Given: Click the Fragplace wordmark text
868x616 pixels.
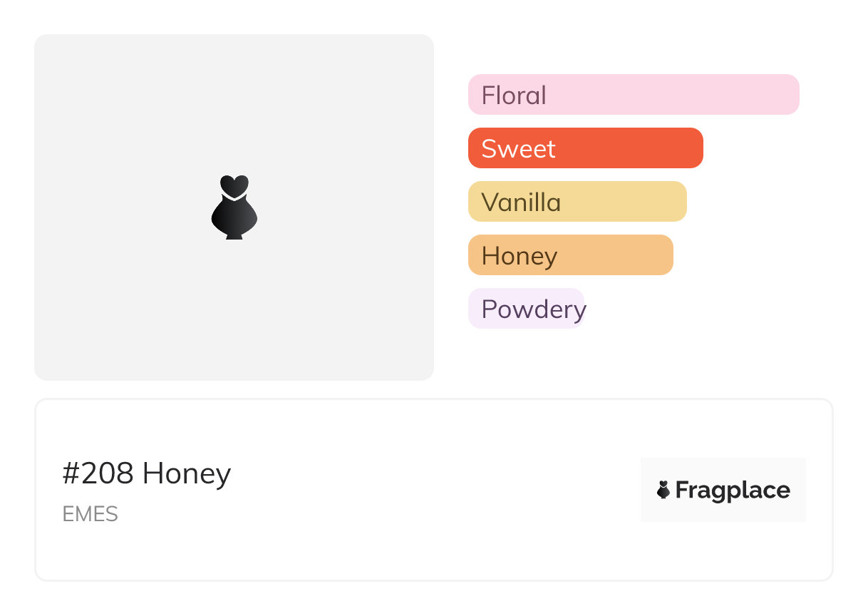Looking at the screenshot, I should (733, 491).
